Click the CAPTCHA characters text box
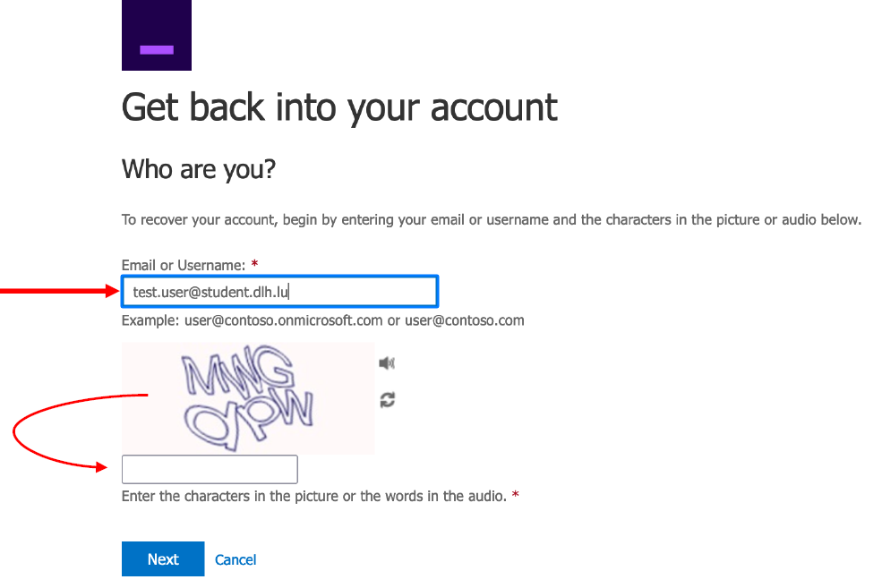Screen dimensions: 882x588 pos(210,469)
